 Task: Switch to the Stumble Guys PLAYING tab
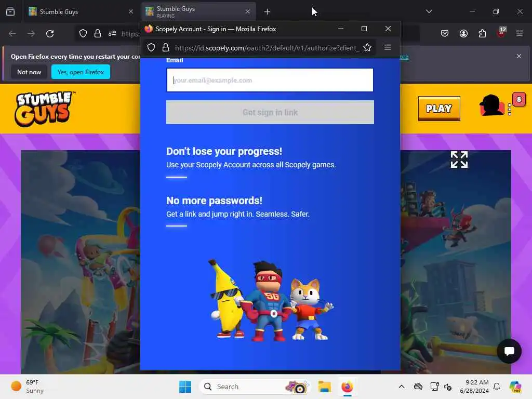tap(198, 11)
